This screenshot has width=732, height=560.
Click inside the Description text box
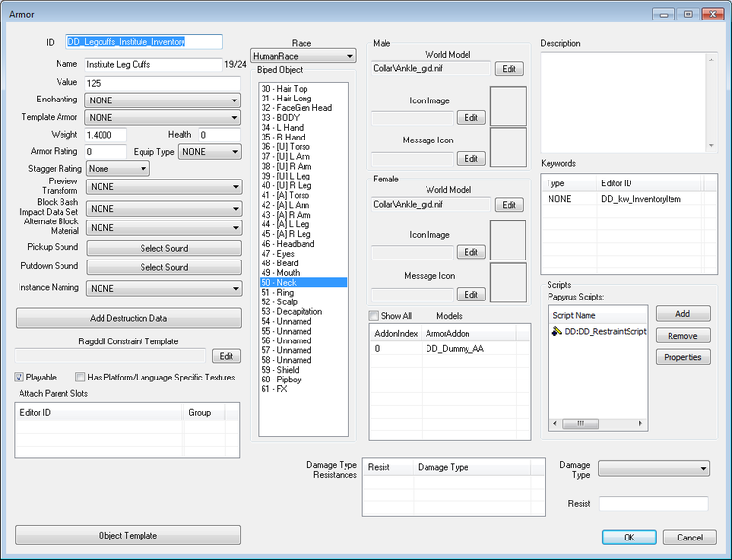(x=623, y=102)
